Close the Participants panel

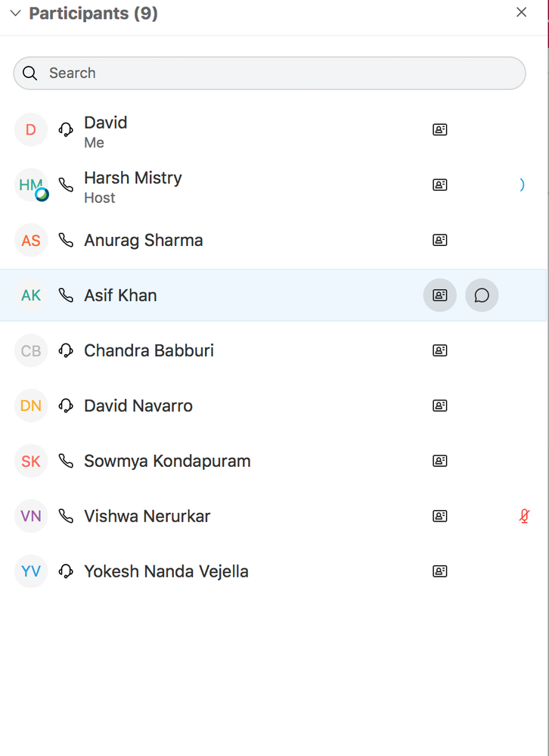521,12
